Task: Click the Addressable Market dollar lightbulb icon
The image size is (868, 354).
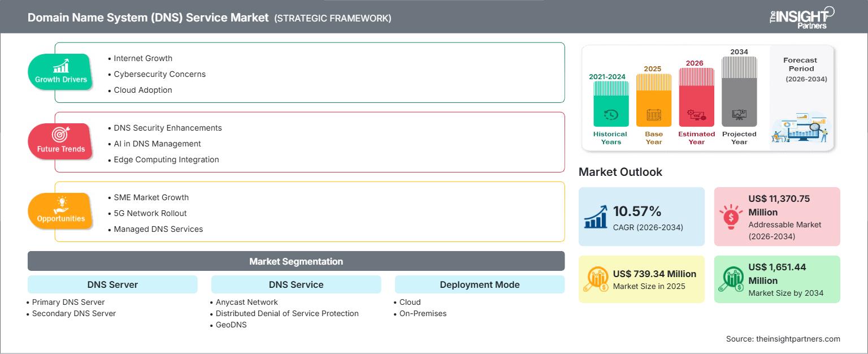Action: pyautogui.click(x=730, y=217)
